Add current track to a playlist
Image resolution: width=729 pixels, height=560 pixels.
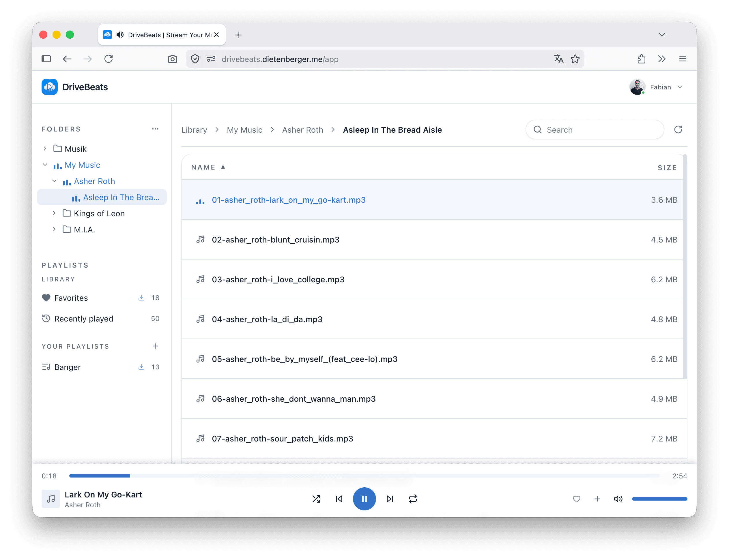[x=597, y=499]
